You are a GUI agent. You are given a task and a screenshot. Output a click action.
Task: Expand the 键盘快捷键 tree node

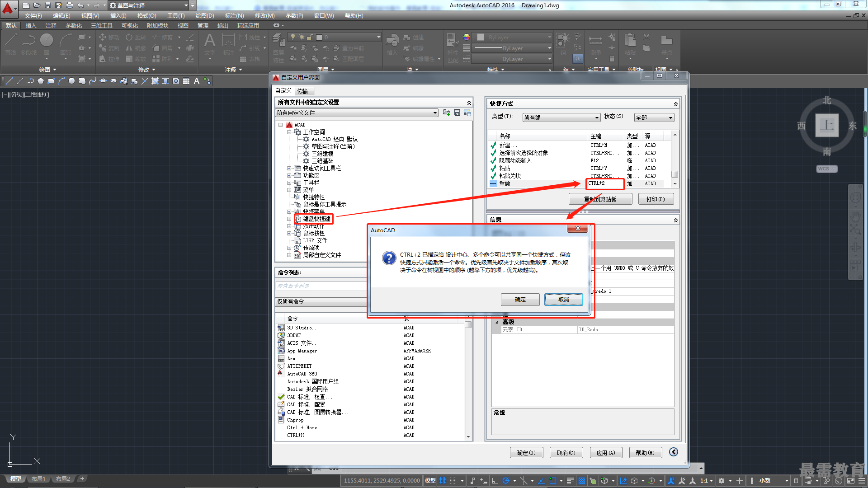(x=289, y=219)
